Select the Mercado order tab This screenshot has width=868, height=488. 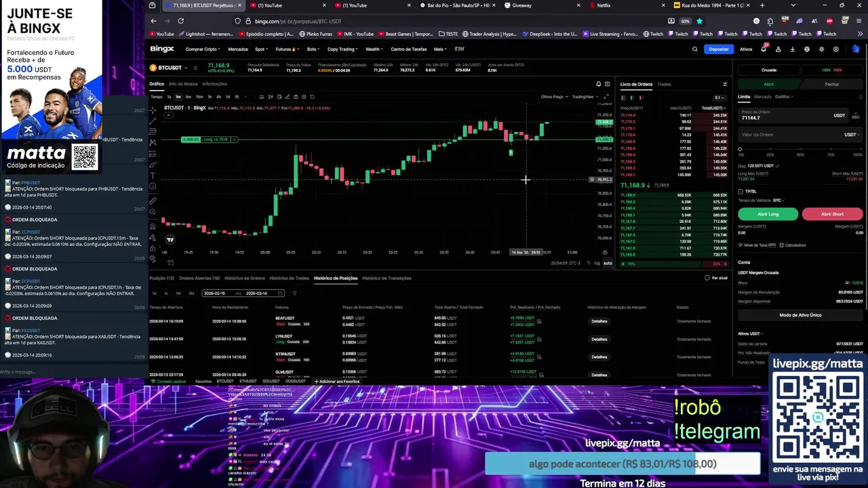[762, 96]
